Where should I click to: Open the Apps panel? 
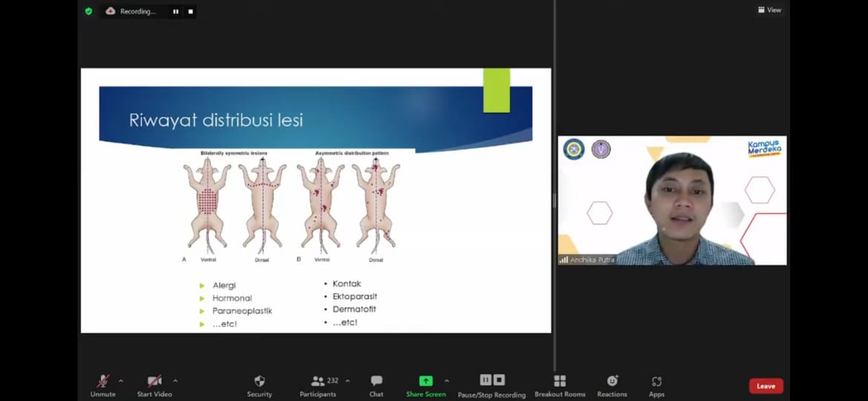tap(657, 382)
